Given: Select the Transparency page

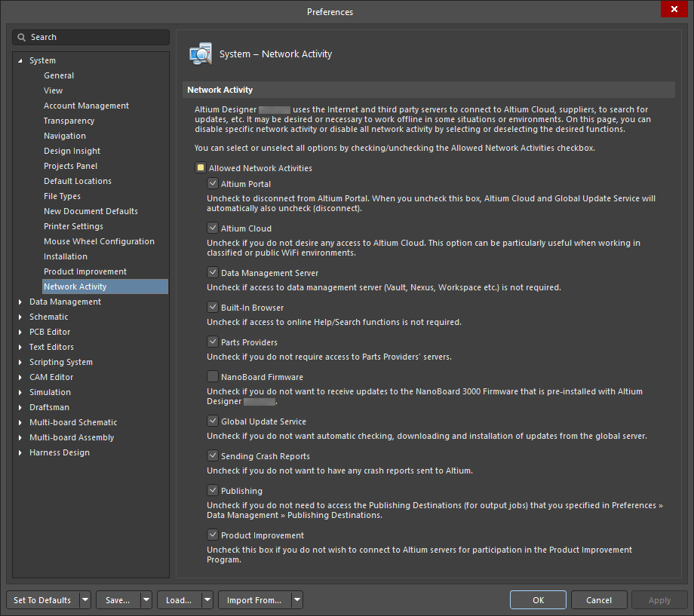Looking at the screenshot, I should (69, 121).
